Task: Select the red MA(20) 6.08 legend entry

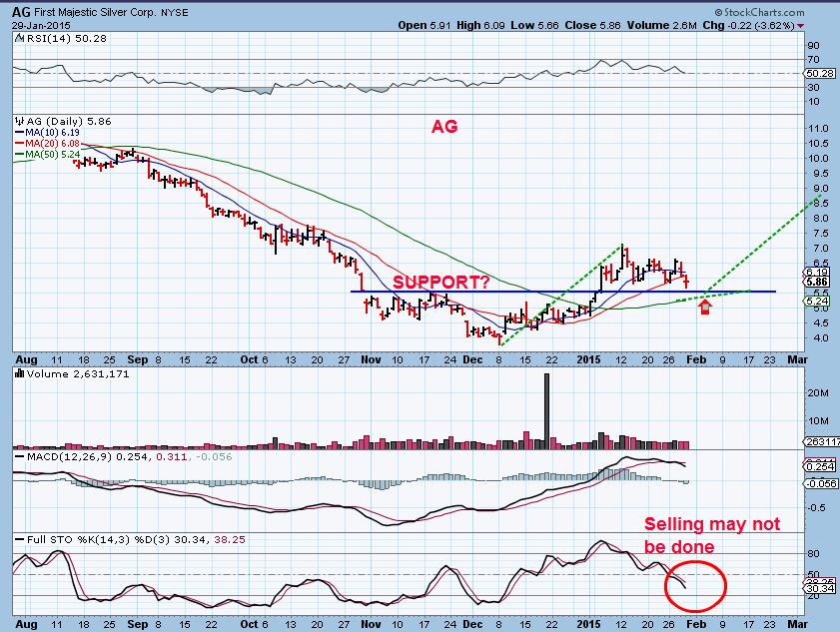Action: pos(47,144)
